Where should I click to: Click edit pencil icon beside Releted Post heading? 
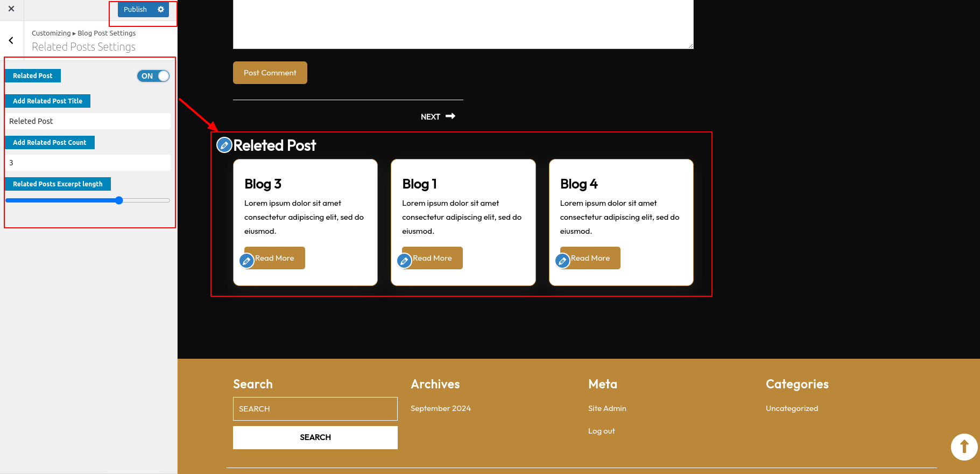224,145
